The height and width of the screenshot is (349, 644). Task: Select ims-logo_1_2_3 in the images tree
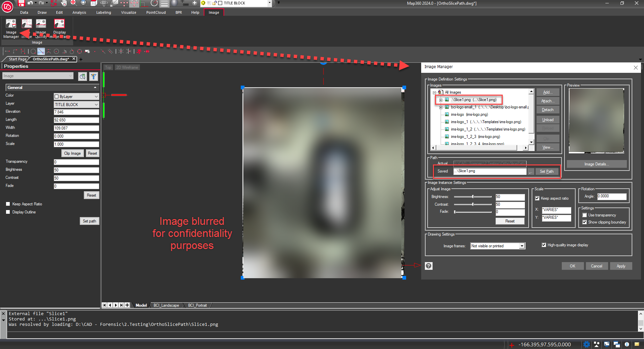tap(475, 137)
